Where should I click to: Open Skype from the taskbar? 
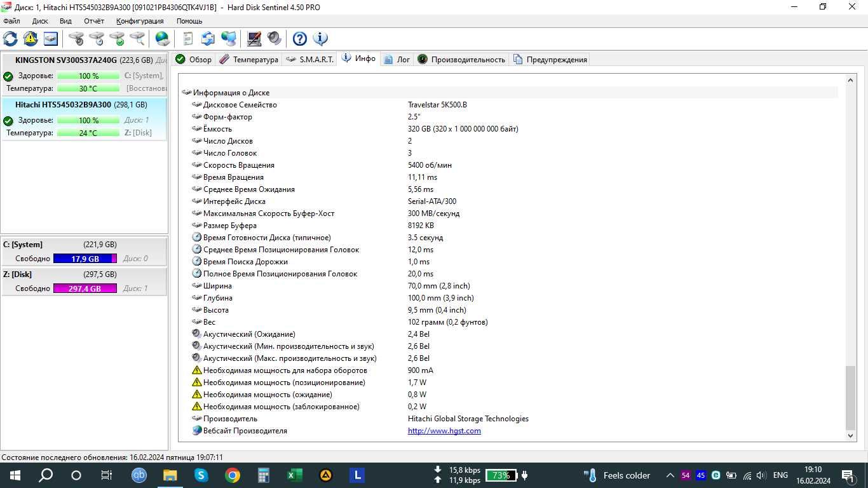point(201,475)
